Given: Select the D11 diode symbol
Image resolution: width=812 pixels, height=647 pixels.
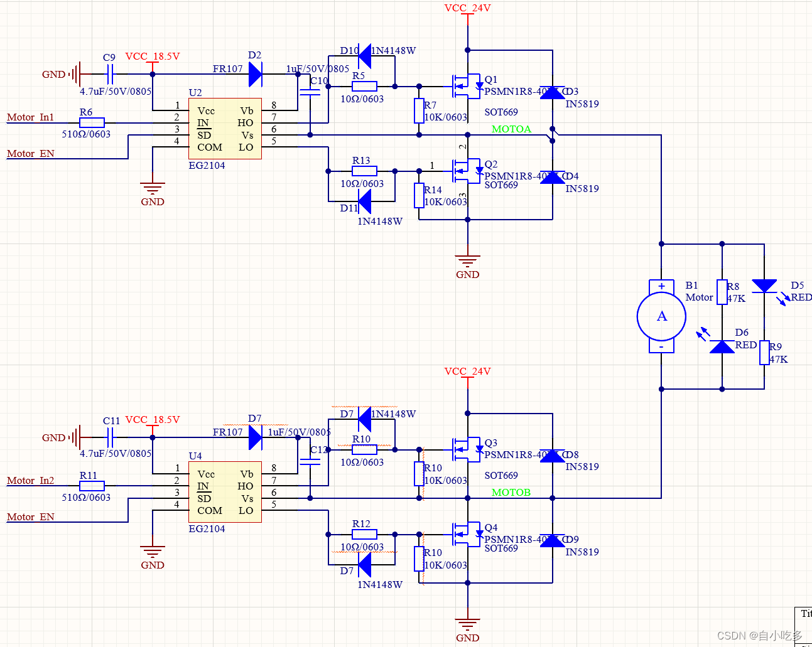Looking at the screenshot, I should point(364,201).
